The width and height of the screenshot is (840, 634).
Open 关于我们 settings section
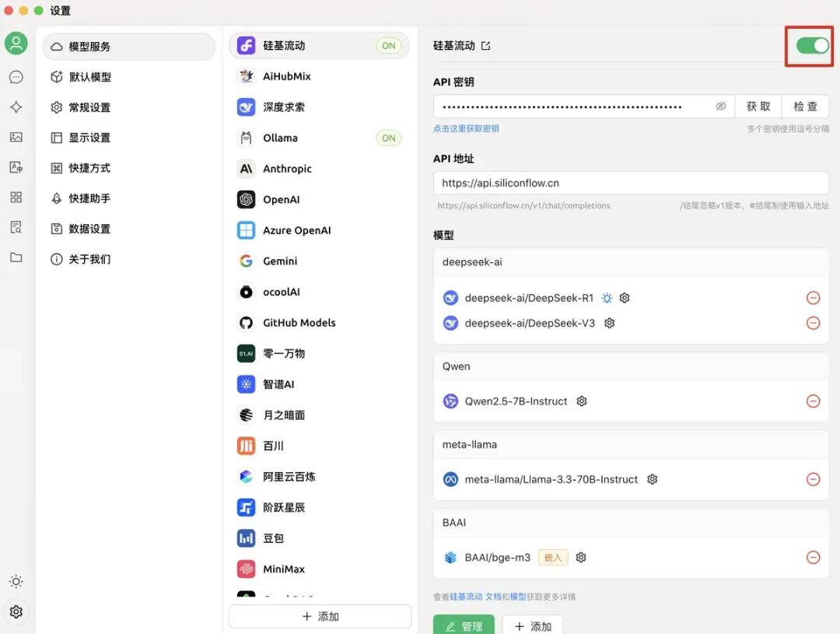pyautogui.click(x=128, y=259)
